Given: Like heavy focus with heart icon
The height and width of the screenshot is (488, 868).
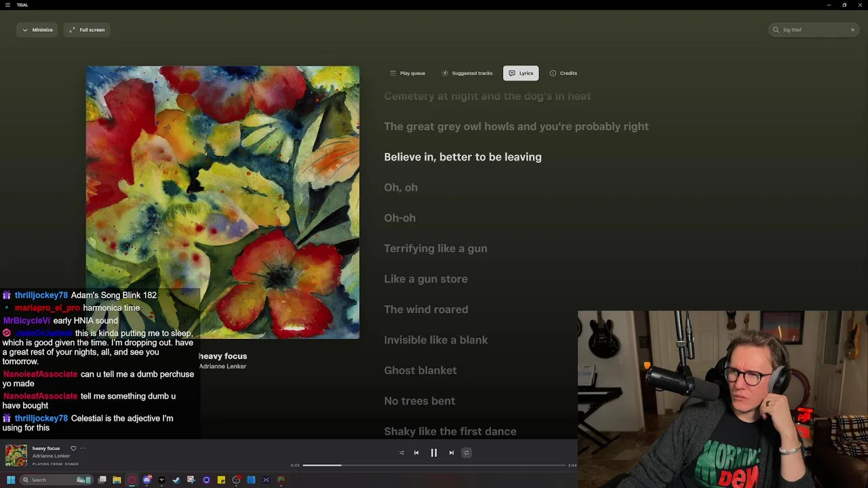Looking at the screenshot, I should pyautogui.click(x=73, y=448).
